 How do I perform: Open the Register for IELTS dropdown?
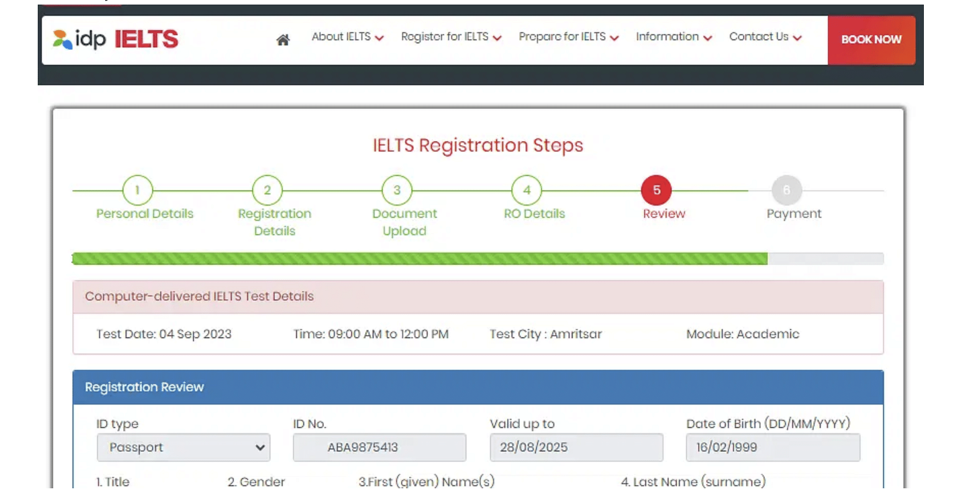click(451, 37)
